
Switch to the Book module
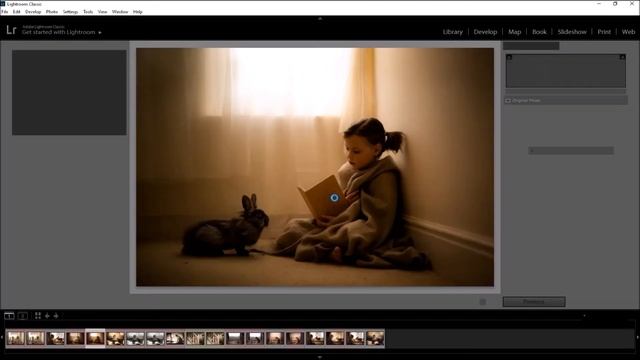coord(539,32)
